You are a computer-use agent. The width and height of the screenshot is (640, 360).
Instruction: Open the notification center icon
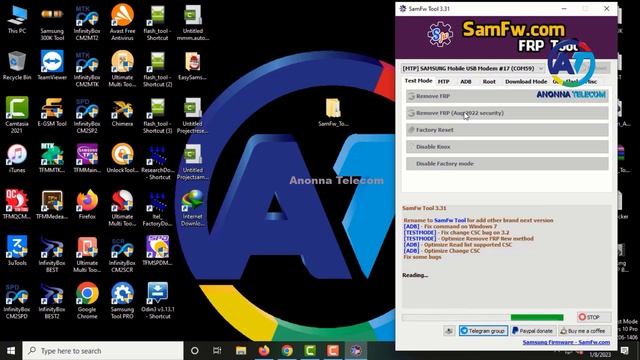coord(625,351)
